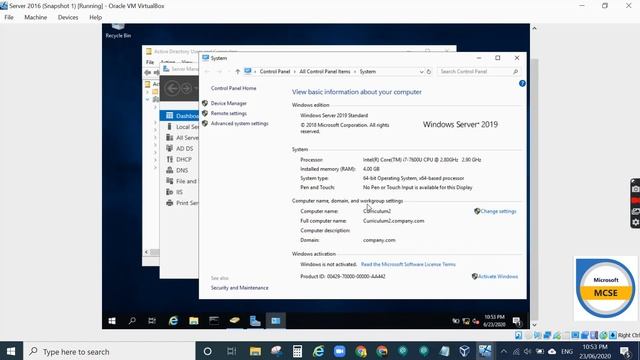The width and height of the screenshot is (640, 360).
Task: Open Cortana circle on host taskbar
Action: [207, 351]
